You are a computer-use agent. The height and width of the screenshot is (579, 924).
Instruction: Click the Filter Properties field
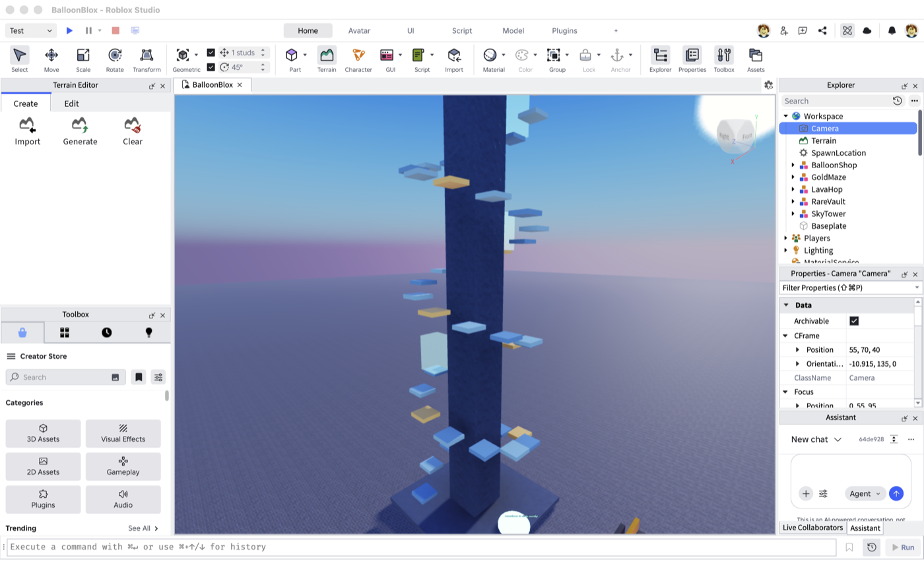[850, 288]
